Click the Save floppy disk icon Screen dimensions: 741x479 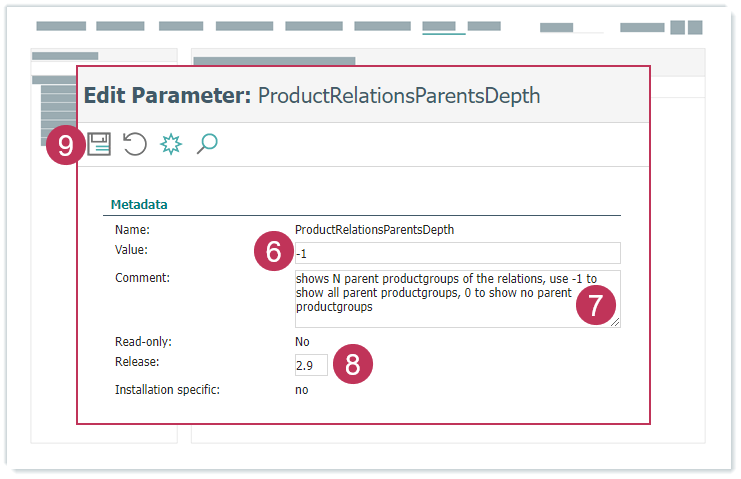pyautogui.click(x=99, y=144)
